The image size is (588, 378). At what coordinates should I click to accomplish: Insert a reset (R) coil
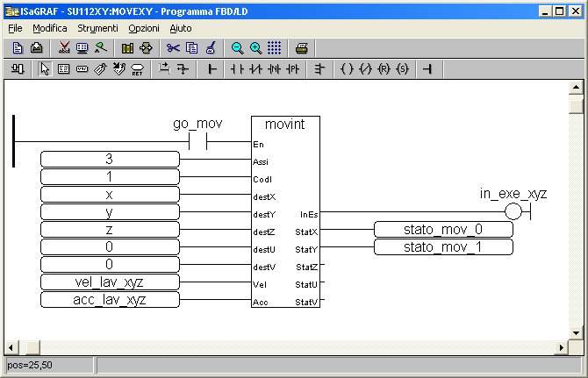click(x=384, y=69)
